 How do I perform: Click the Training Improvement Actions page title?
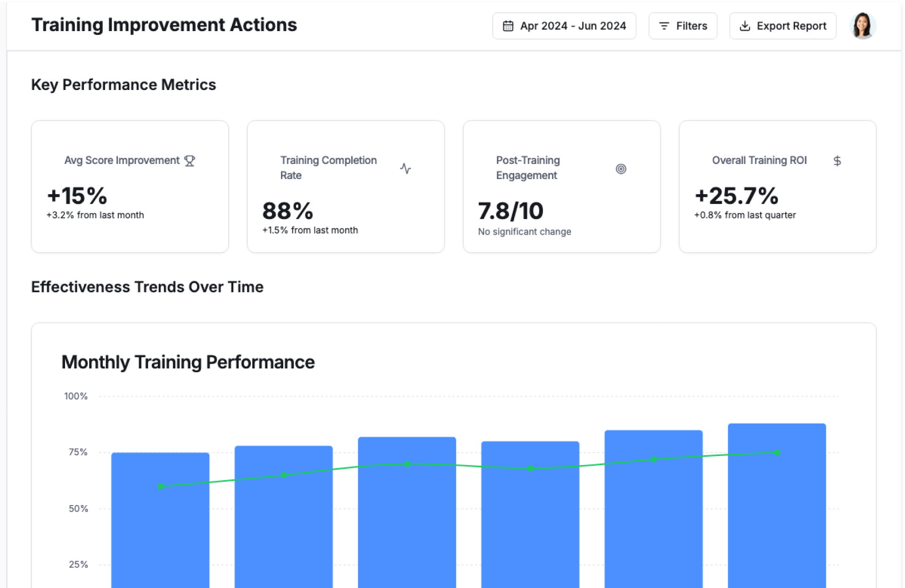coord(164,25)
